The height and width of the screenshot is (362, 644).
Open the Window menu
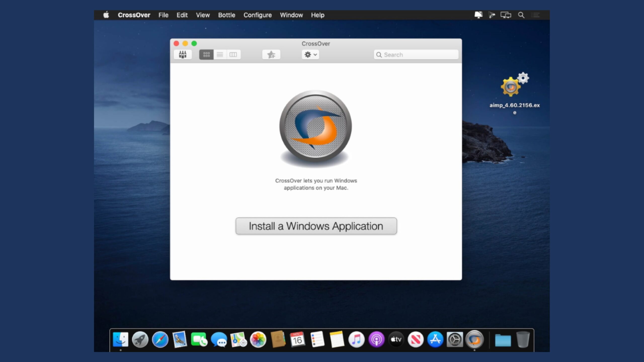pos(291,15)
